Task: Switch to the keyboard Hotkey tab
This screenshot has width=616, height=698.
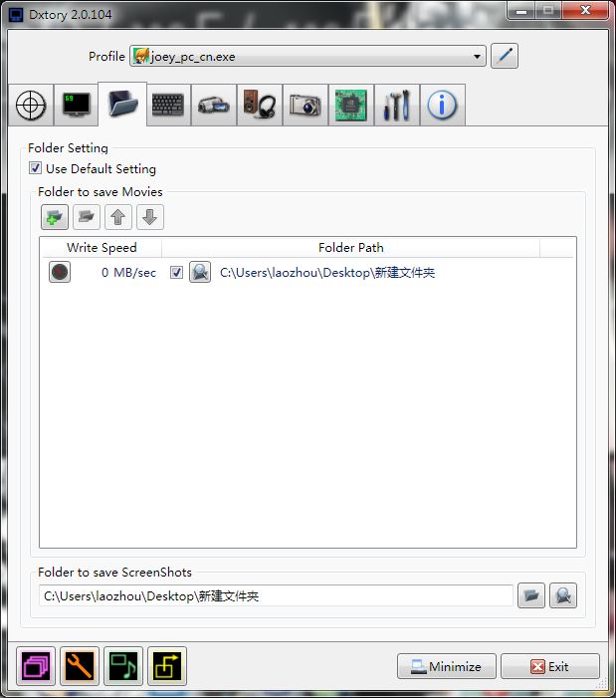Action: (x=168, y=106)
